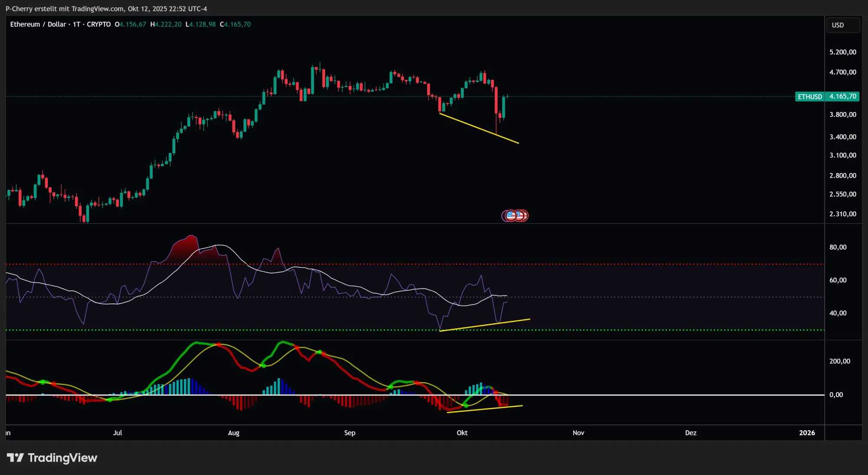Screen dimensions: 868x475
Task: Select the yellow trendline on MACD pane
Action: pyautogui.click(x=484, y=409)
